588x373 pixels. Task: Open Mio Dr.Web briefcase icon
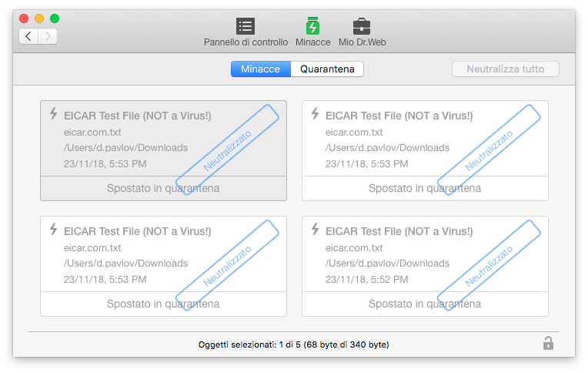pyautogui.click(x=362, y=26)
